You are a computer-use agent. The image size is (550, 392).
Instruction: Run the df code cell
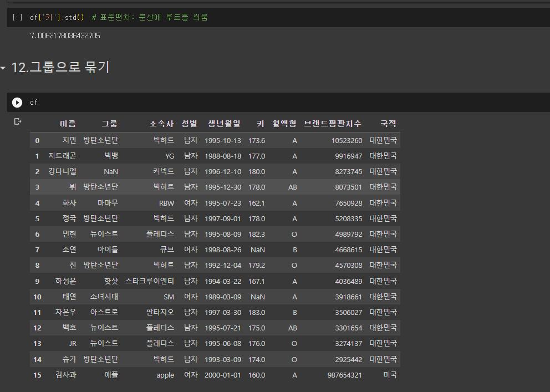click(x=17, y=103)
